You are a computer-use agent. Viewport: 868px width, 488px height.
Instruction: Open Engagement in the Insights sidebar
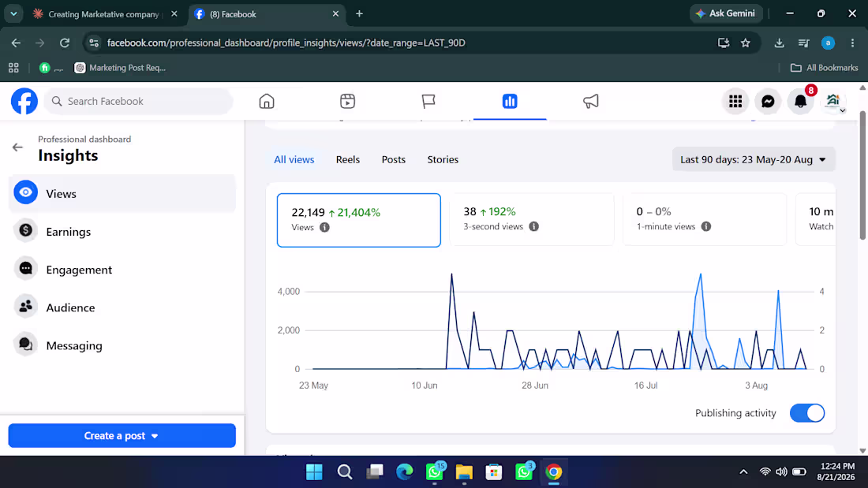pos(122,270)
